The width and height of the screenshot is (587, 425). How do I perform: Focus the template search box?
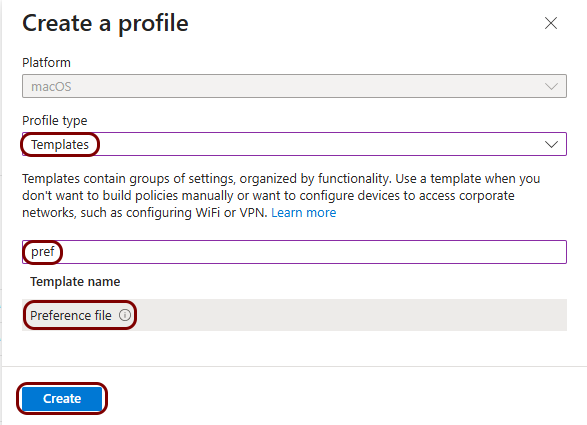[294, 252]
